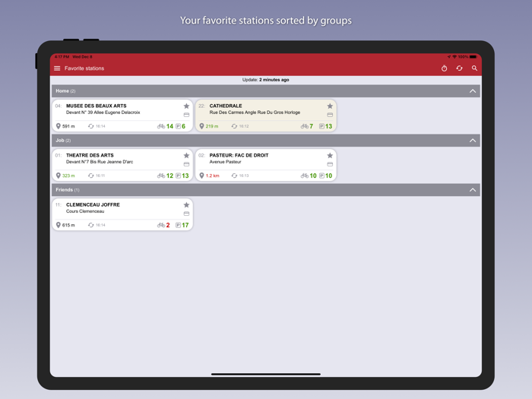This screenshot has width=532, height=399.
Task: Click parking count 17 on Clemenceau Joffre
Action: [x=185, y=225]
